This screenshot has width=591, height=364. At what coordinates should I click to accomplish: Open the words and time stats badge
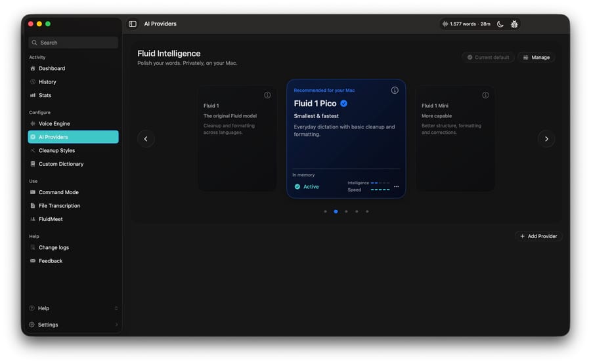click(x=466, y=24)
